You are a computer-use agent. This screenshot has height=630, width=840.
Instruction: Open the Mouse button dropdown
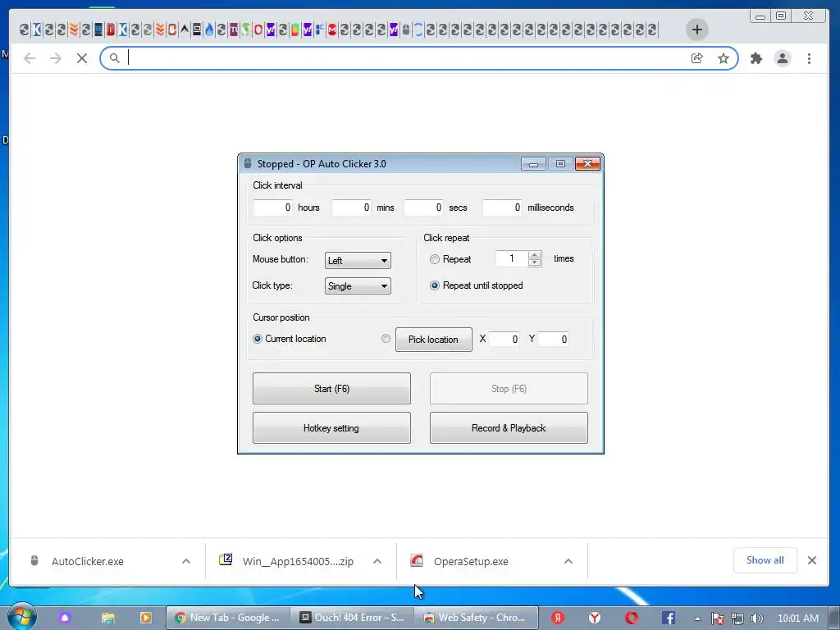pyautogui.click(x=358, y=260)
